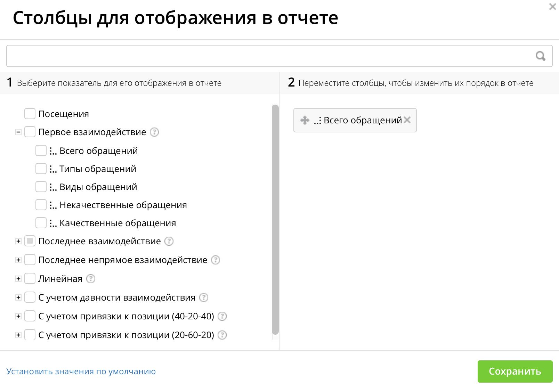This screenshot has height=392, width=559.
Task: Check С учетом привязки (40-20-40) checkbox
Action: click(30, 316)
